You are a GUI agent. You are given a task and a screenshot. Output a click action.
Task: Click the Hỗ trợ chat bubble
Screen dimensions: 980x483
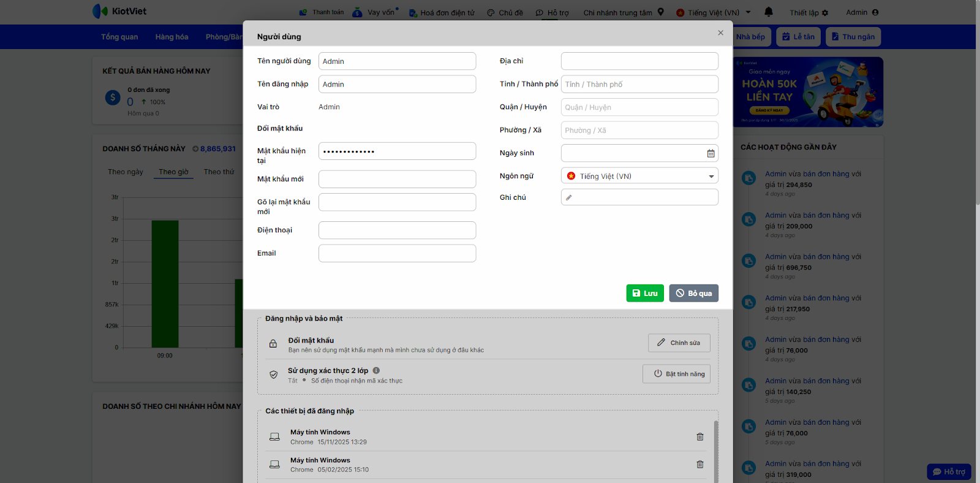coord(949,471)
